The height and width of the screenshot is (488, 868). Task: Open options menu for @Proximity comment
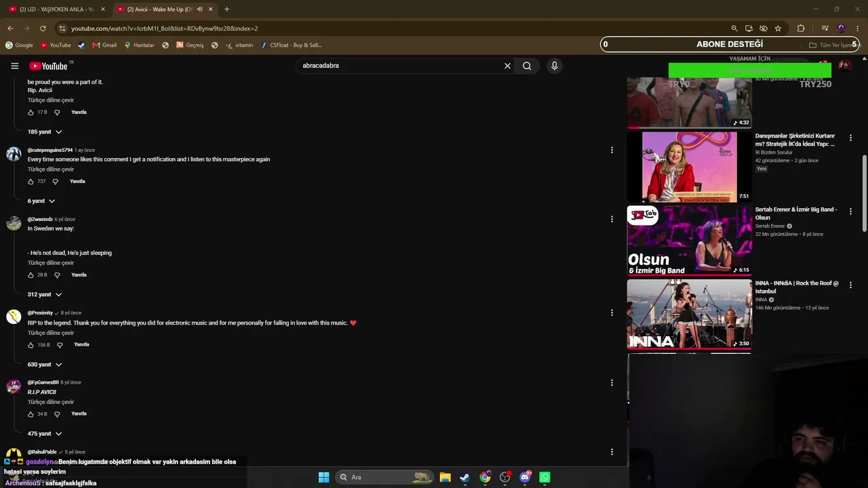point(612,312)
